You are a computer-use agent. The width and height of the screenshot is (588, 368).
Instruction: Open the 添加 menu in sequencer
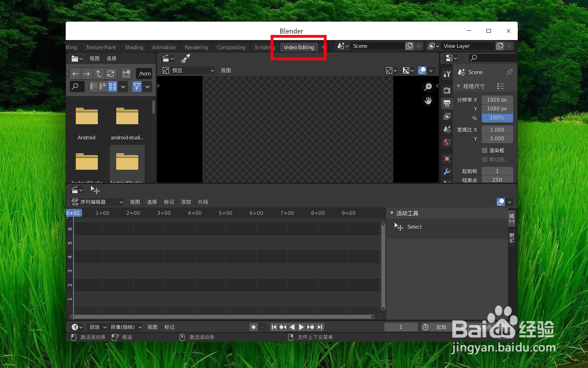click(x=186, y=202)
